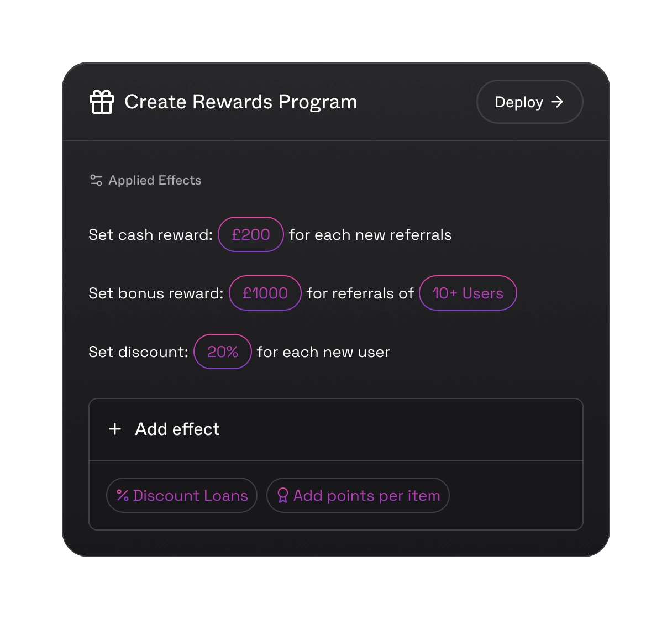The height and width of the screenshot is (619, 672).
Task: Click the Add effect option
Action: pyautogui.click(x=177, y=429)
